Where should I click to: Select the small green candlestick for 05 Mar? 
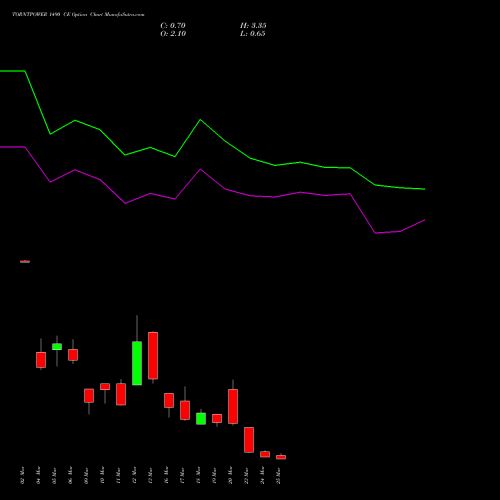click(x=57, y=347)
